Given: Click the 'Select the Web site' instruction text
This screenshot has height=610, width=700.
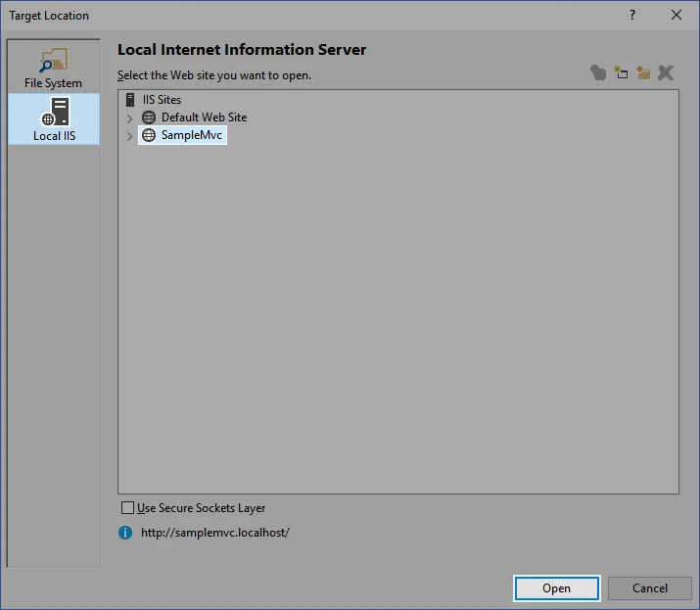Looking at the screenshot, I should [x=214, y=75].
